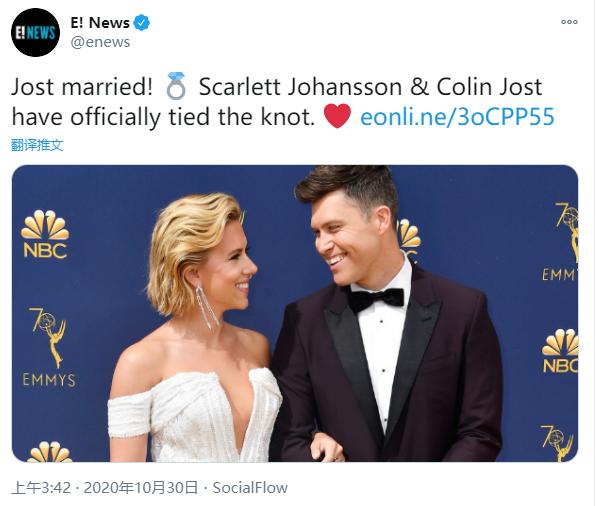Open the three-dot tweet options menu
This screenshot has height=506, width=596.
tap(569, 22)
